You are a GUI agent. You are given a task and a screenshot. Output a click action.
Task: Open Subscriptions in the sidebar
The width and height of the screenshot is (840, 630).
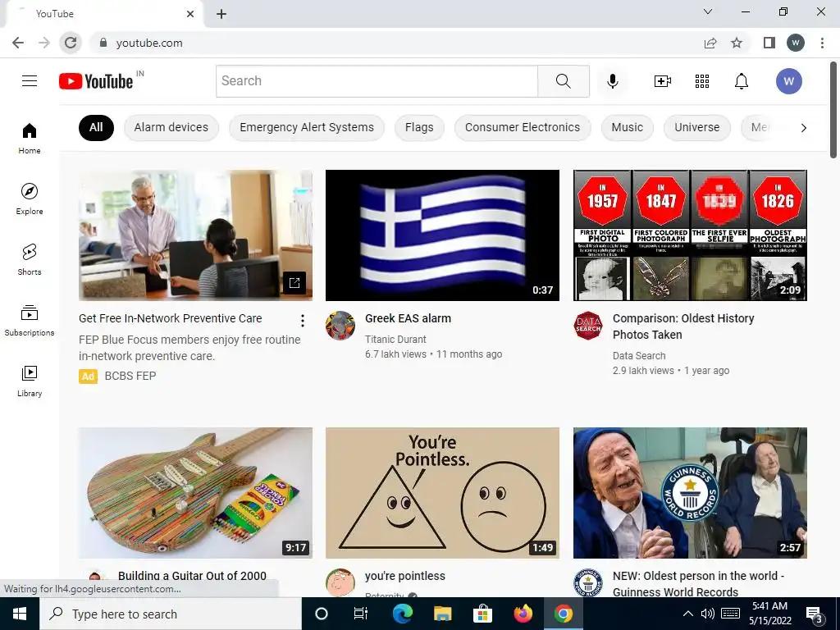pyautogui.click(x=30, y=321)
